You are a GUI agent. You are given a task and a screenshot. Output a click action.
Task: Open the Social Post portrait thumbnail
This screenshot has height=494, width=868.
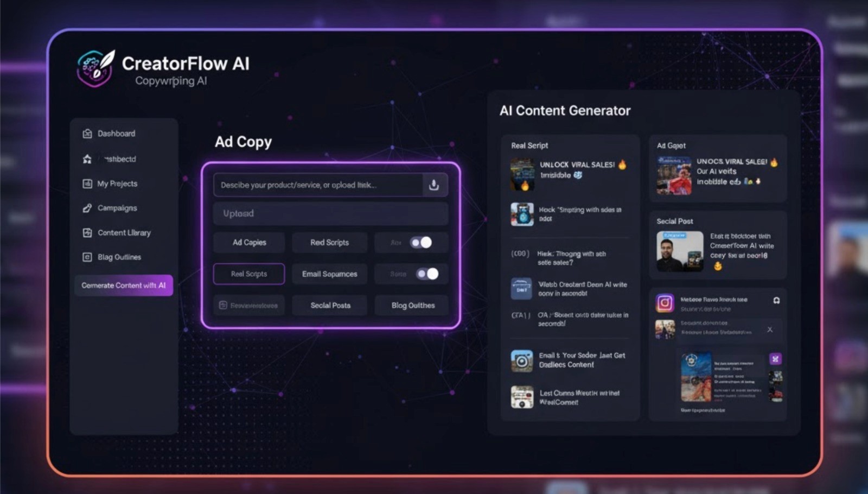click(680, 251)
